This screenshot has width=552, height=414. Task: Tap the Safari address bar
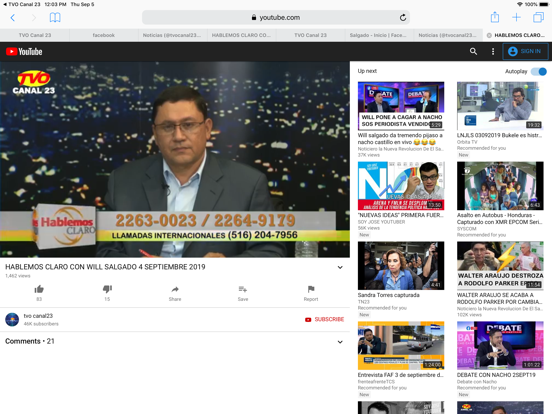tap(276, 18)
